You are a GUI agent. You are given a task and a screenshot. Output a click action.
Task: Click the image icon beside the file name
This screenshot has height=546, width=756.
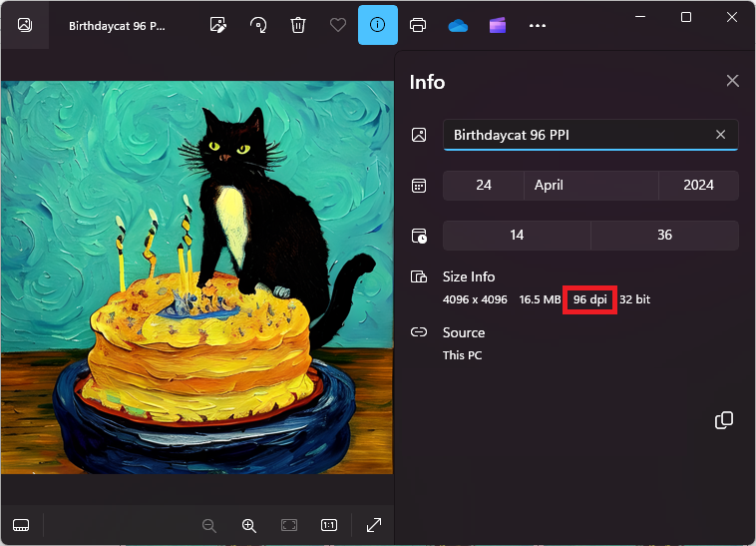(419, 135)
